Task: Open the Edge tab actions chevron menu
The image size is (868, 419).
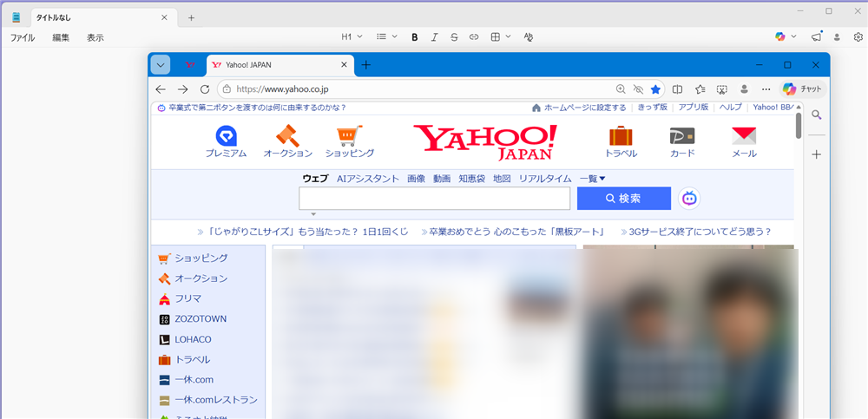Action: (x=161, y=65)
